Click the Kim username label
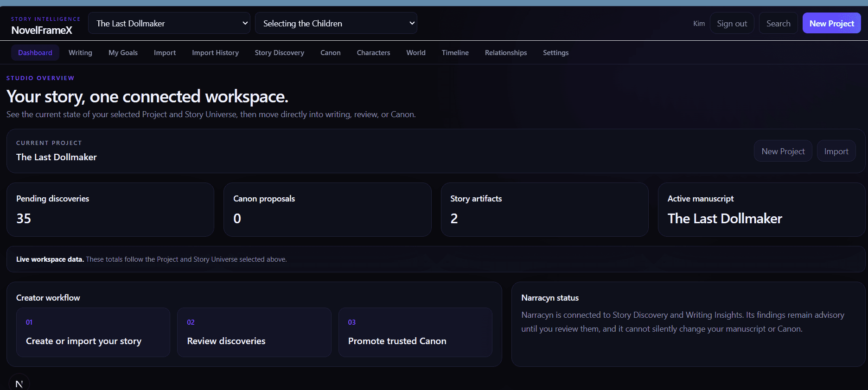The height and width of the screenshot is (390, 868). [x=699, y=24]
